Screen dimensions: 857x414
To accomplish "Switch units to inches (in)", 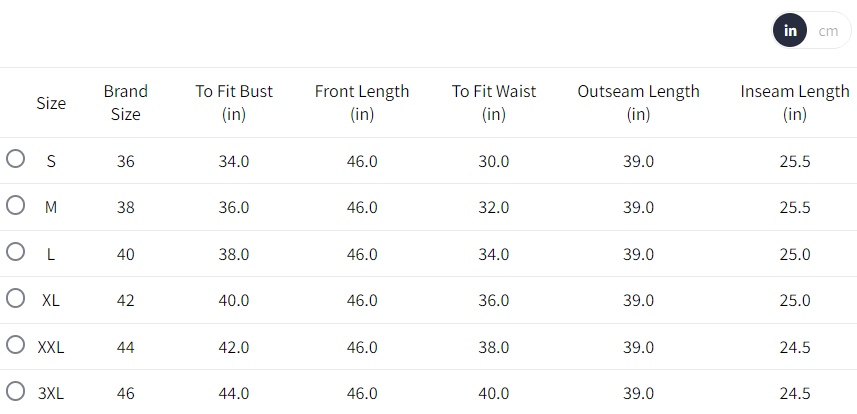I will pos(790,31).
